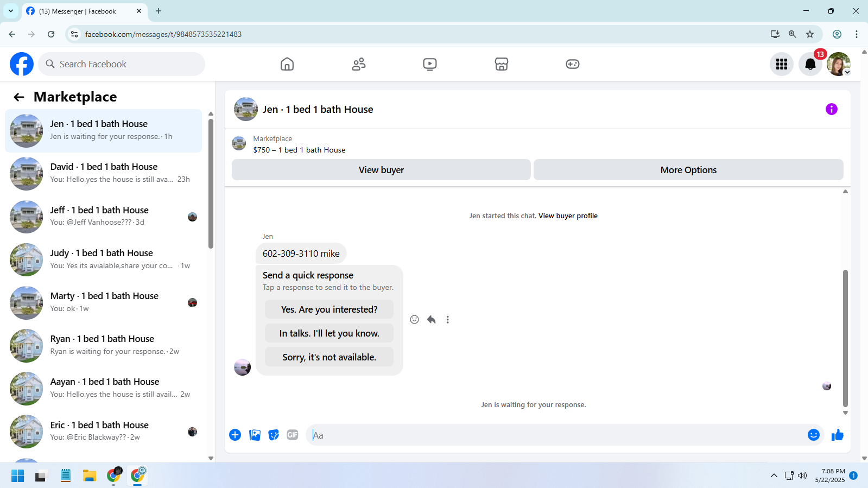
Task: Open Eric conversation in the chat list
Action: [103, 432]
